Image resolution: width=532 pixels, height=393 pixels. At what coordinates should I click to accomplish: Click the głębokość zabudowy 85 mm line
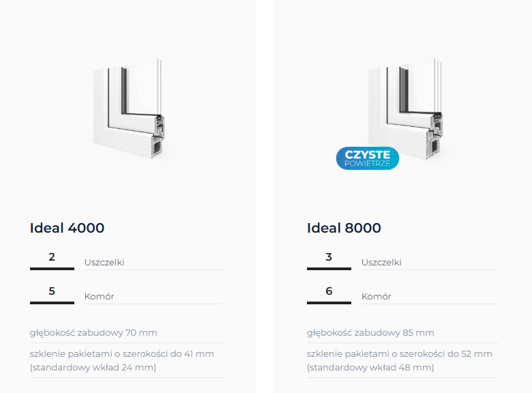pyautogui.click(x=370, y=333)
